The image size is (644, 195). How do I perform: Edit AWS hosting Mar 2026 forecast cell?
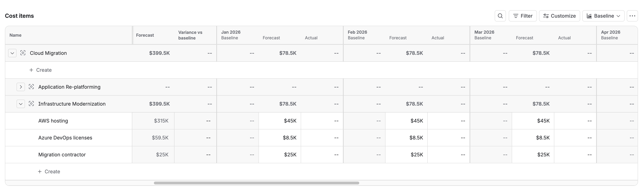(x=533, y=121)
